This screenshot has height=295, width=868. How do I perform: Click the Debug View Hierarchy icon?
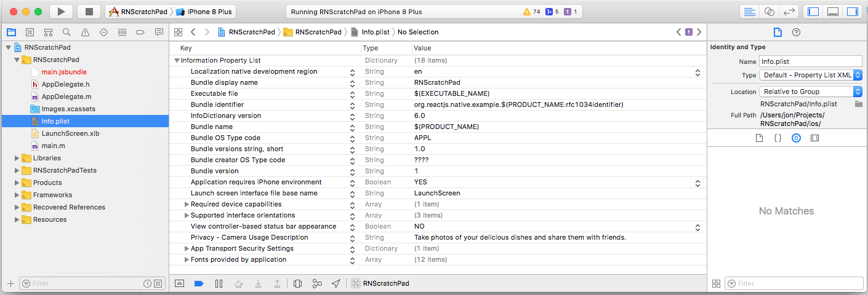[298, 283]
